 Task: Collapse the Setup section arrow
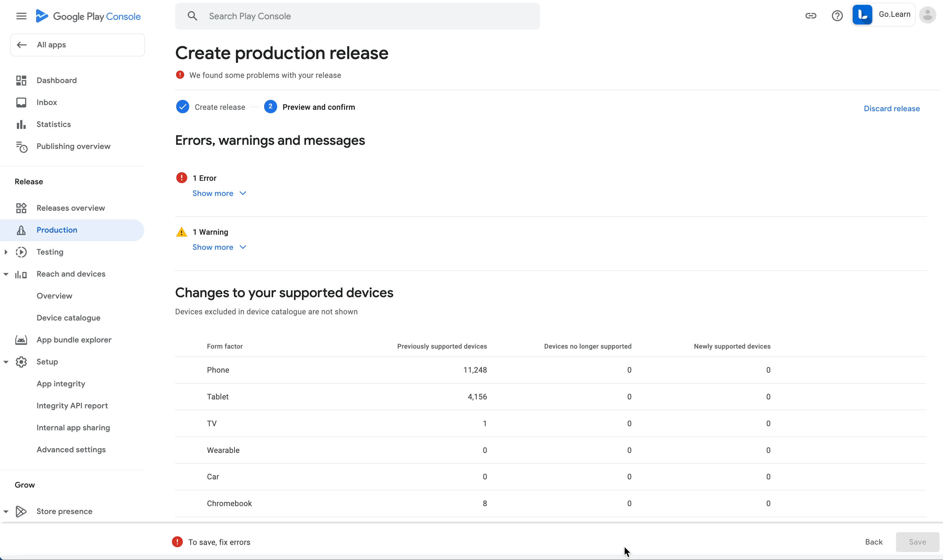pyautogui.click(x=6, y=362)
